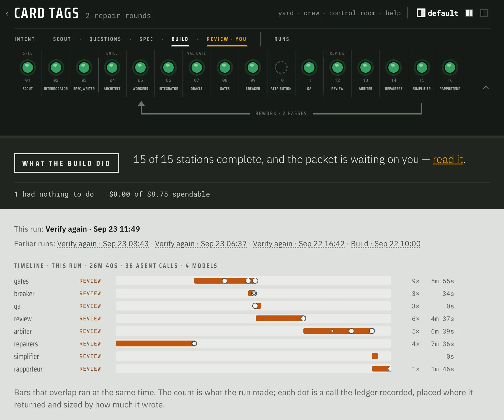The width and height of the screenshot is (504, 420).
Task: Open the crew page link
Action: pyautogui.click(x=312, y=13)
